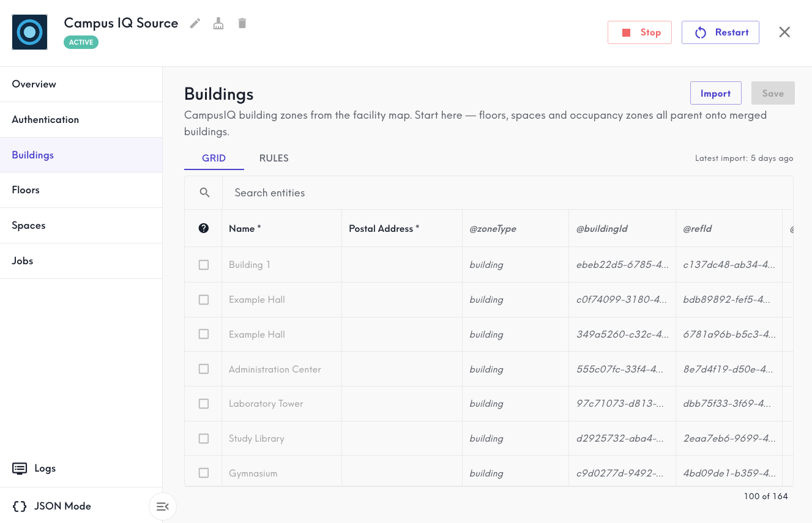This screenshot has height=523, width=812.
Task: Focus the Search entities field
Action: point(507,193)
